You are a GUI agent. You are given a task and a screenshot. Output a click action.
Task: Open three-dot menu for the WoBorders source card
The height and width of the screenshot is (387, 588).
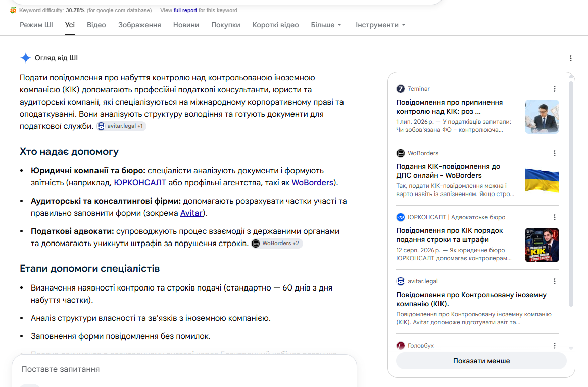coord(555,153)
